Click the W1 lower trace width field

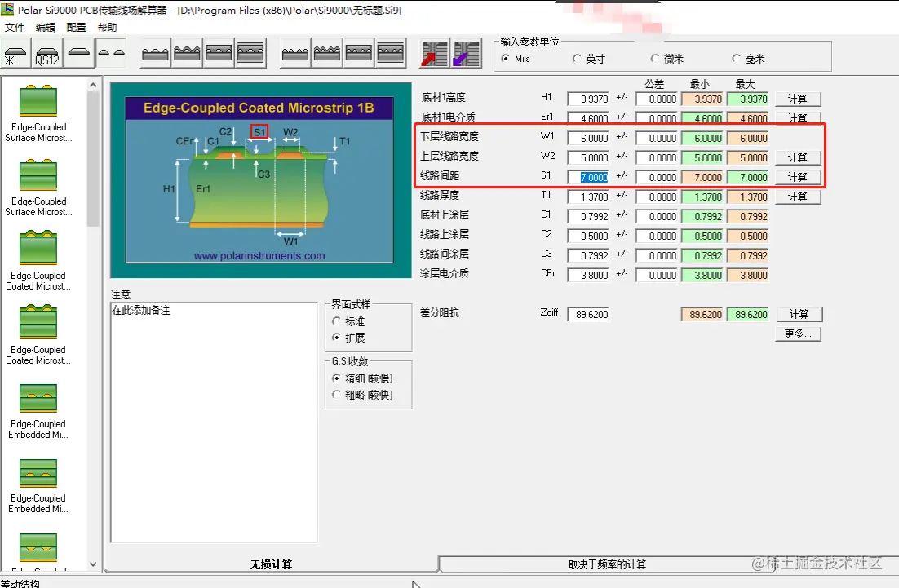(588, 138)
